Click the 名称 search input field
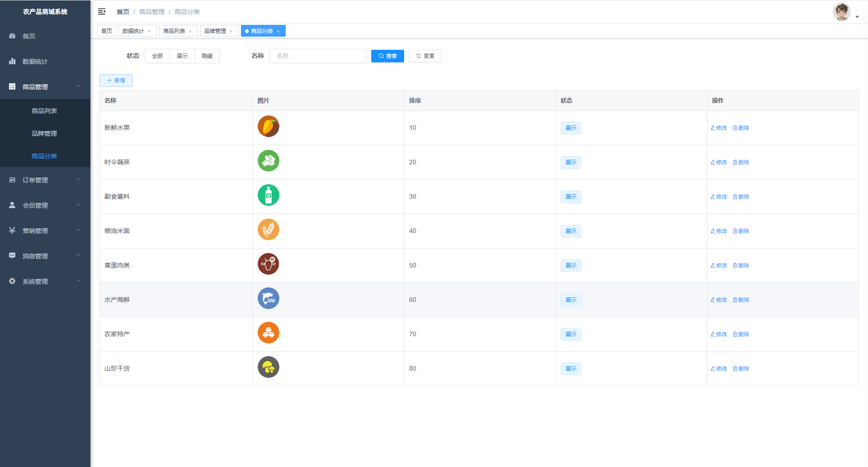The height and width of the screenshot is (467, 868). point(318,56)
